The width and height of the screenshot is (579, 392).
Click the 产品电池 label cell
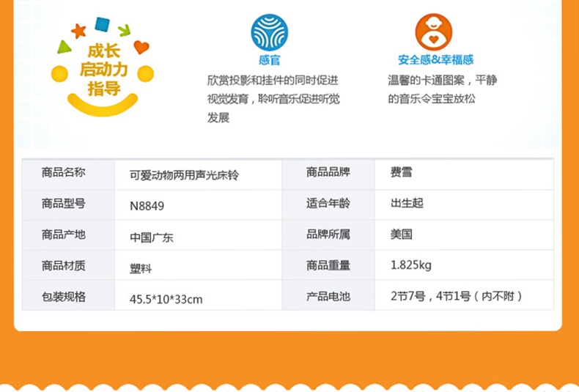[328, 296]
